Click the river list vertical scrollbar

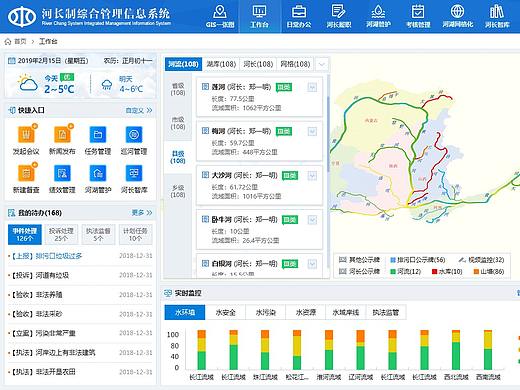tap(328, 134)
